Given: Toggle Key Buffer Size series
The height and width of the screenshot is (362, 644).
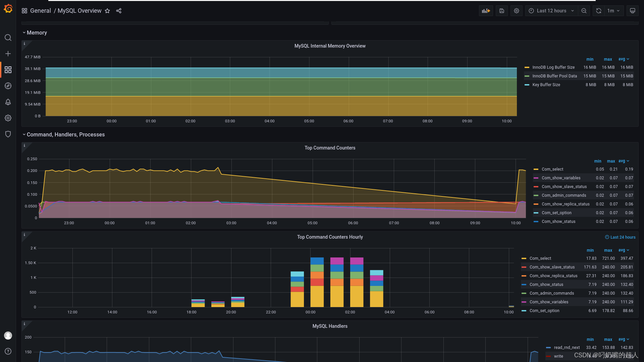Looking at the screenshot, I should click(x=546, y=85).
